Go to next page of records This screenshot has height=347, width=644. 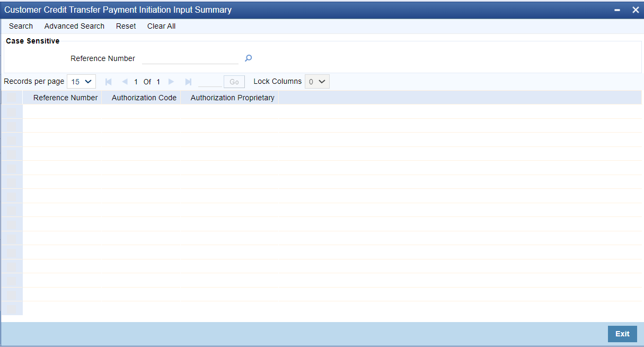coord(171,82)
